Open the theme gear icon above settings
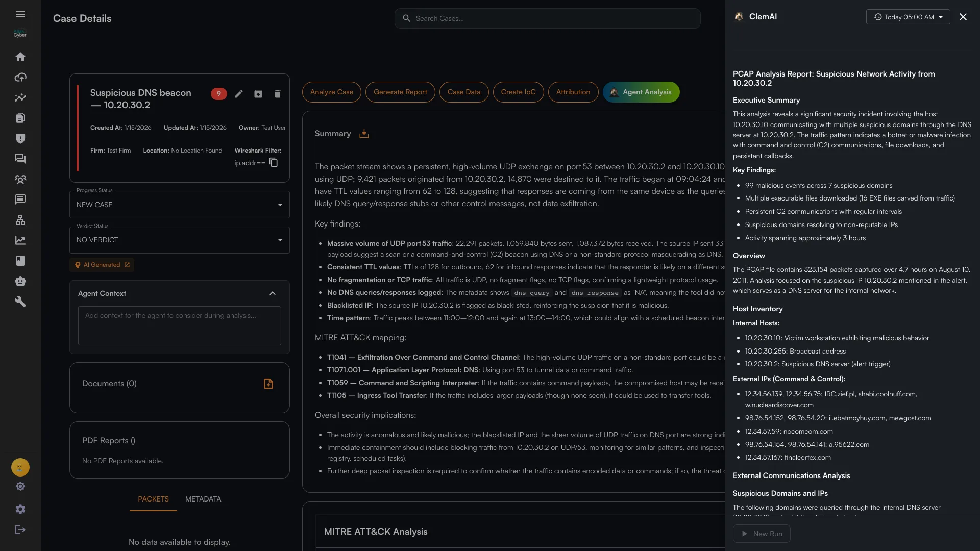This screenshot has height=551, width=980. [20, 487]
